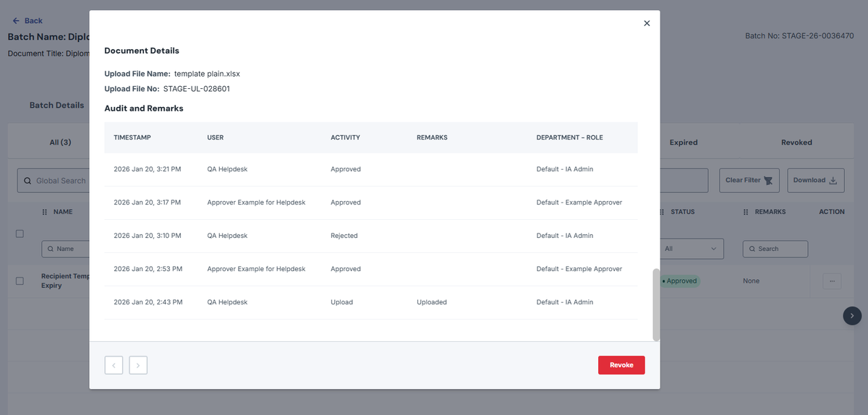Image resolution: width=868 pixels, height=415 pixels.
Task: Click the Document Details heading
Action: pos(142,51)
